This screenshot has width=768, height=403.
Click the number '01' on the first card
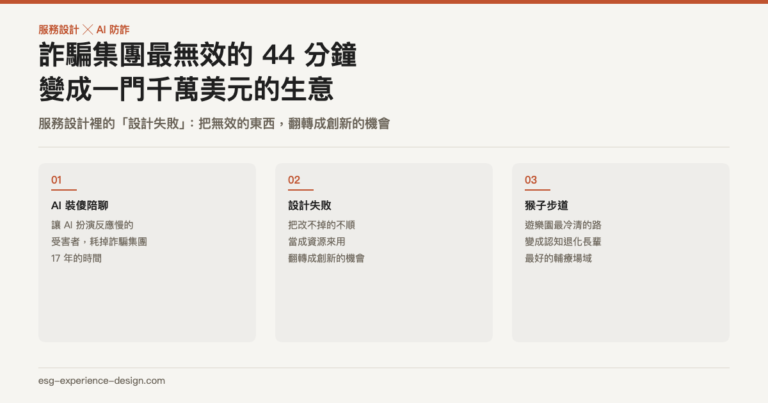[56, 180]
